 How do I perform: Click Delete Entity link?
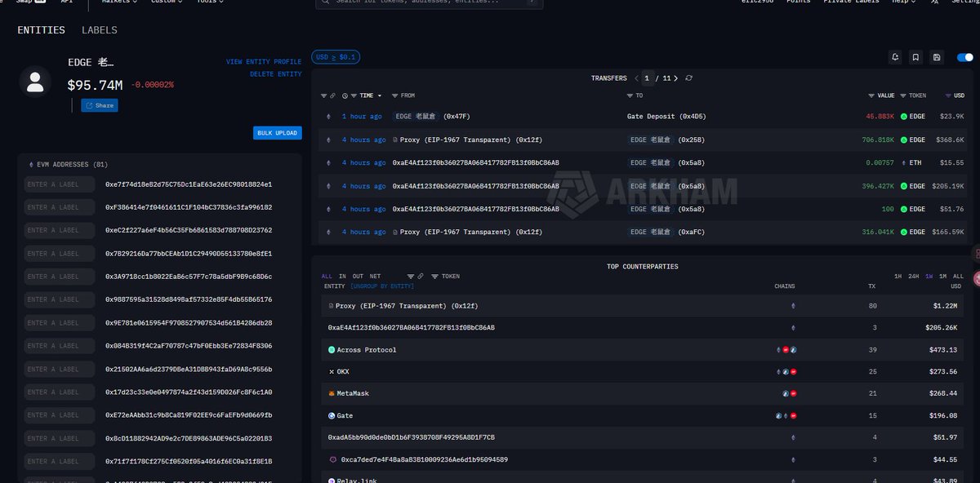[x=276, y=74]
